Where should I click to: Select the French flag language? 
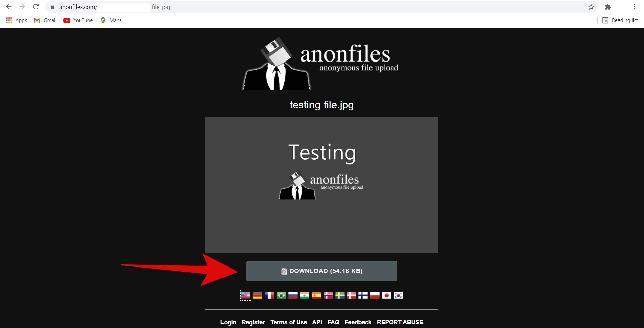tap(269, 295)
